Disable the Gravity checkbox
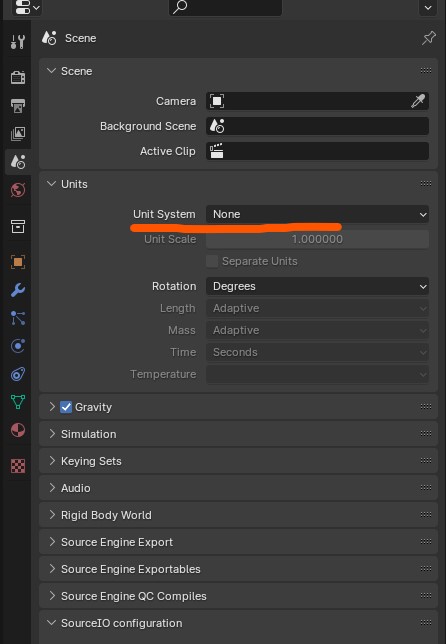Screen dimensions: 446x644 [66, 407]
